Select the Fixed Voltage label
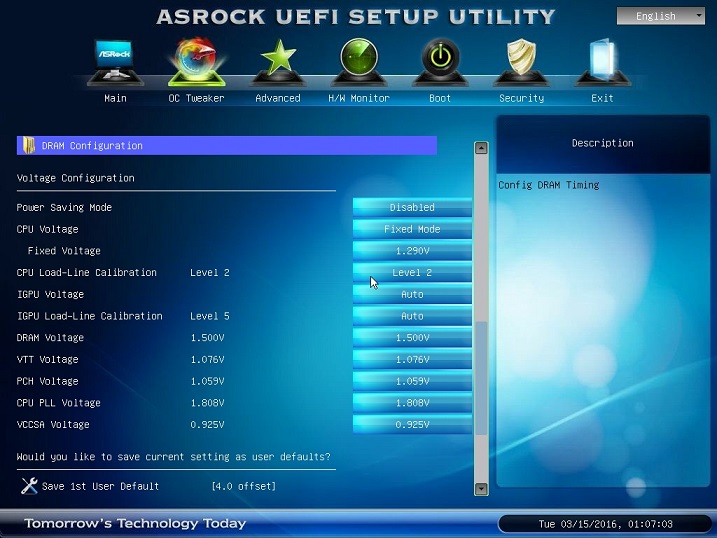This screenshot has width=717, height=538. pos(64,251)
